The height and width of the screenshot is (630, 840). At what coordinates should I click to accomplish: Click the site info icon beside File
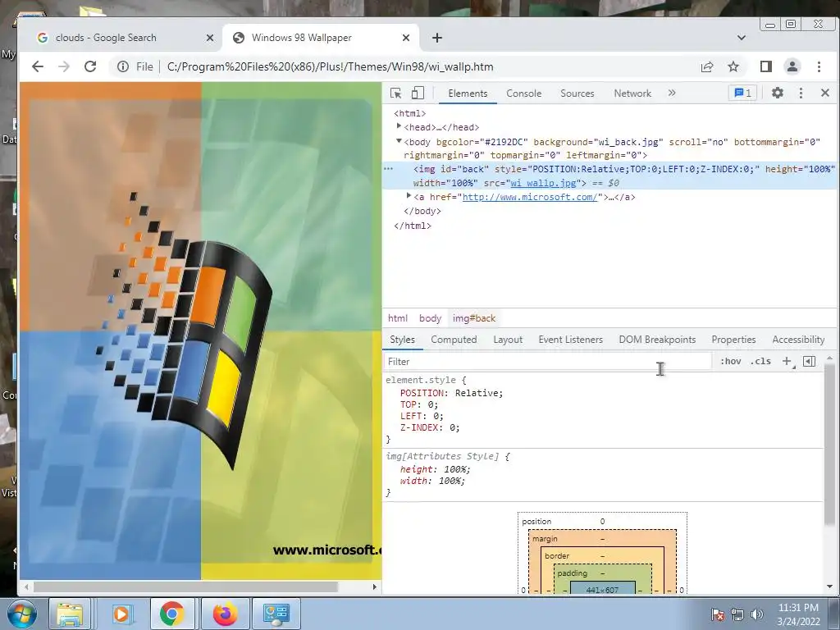tap(123, 66)
